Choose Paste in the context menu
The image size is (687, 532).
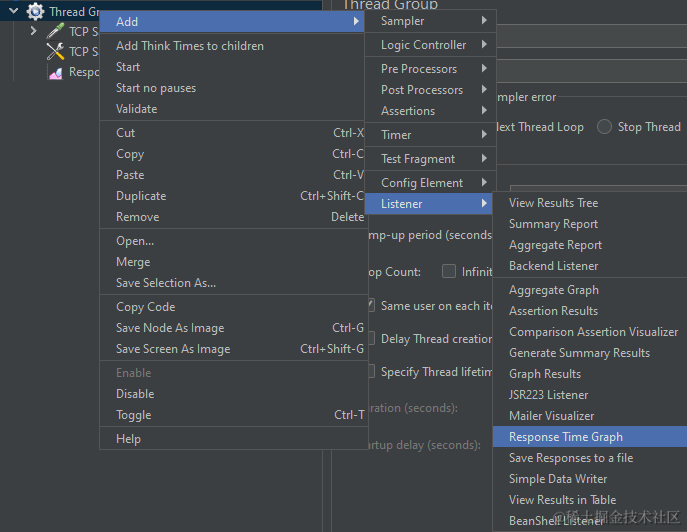click(232, 175)
